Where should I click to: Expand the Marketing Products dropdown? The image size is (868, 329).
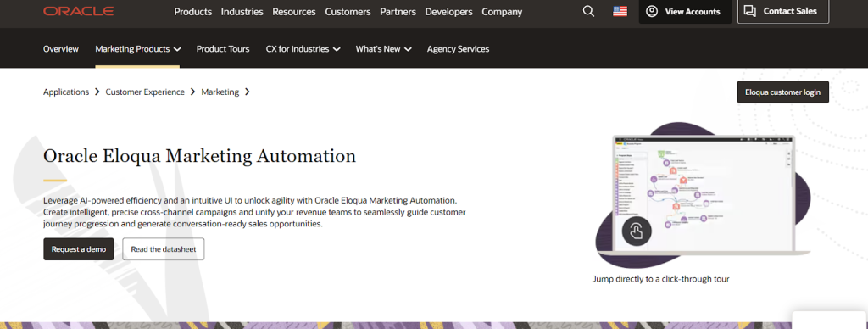[138, 48]
